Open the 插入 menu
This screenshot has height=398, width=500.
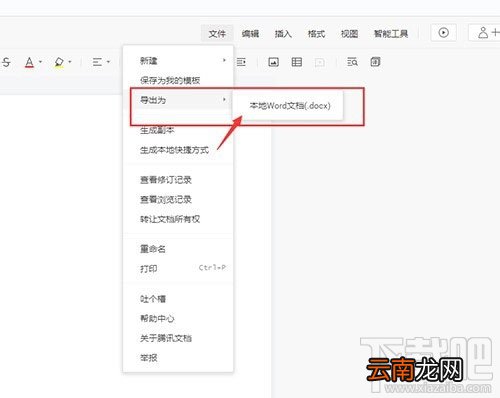click(283, 33)
